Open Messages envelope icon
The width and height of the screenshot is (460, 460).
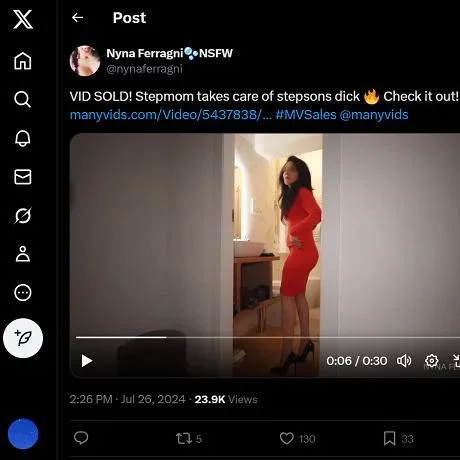click(x=23, y=177)
